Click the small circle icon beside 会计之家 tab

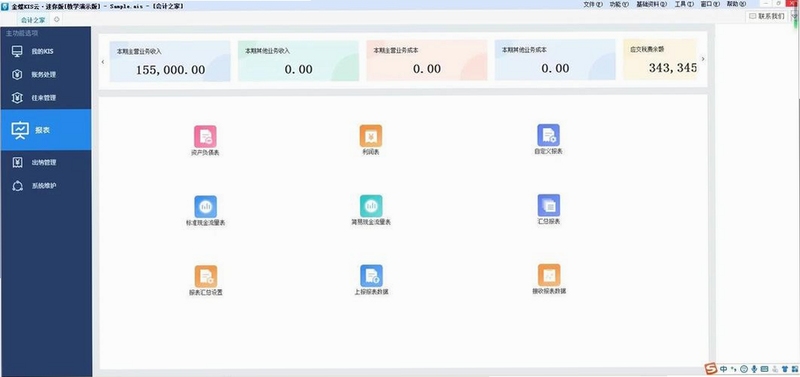point(57,19)
